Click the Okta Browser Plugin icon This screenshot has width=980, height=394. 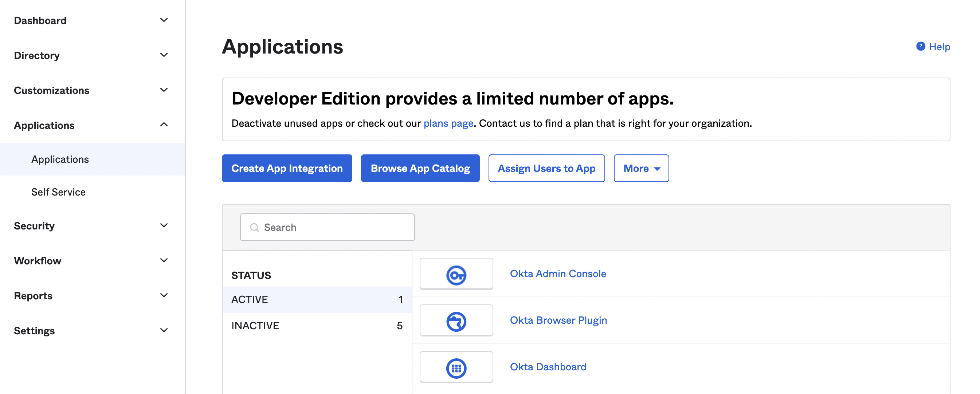(456, 322)
